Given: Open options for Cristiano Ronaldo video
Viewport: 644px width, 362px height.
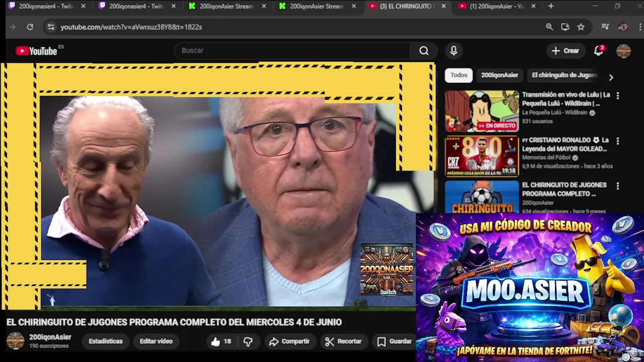Looking at the screenshot, I should (618, 141).
